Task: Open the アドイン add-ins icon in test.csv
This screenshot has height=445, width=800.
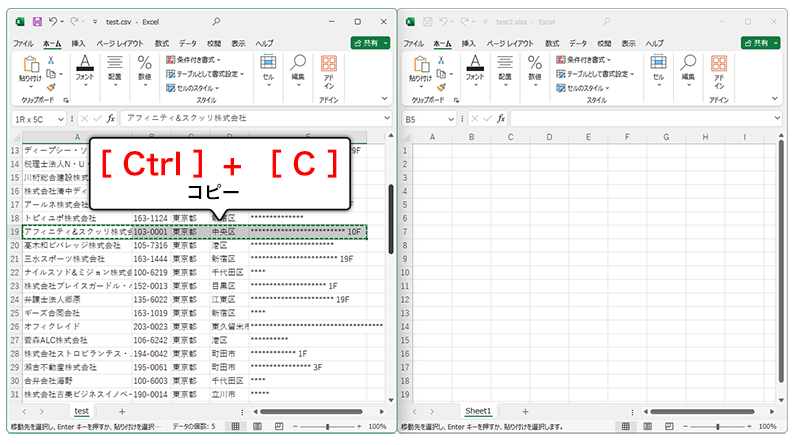Action: coord(328,68)
